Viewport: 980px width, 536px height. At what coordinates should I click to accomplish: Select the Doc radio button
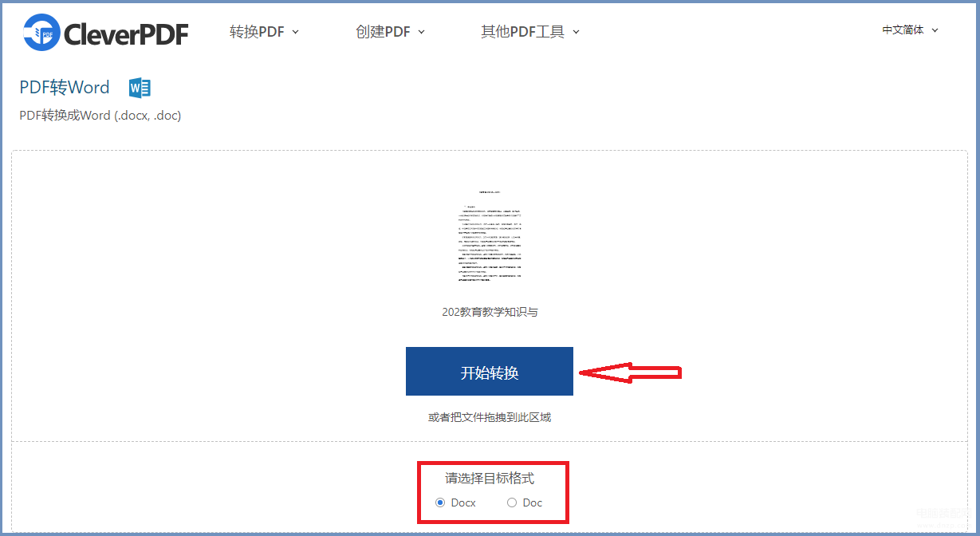coord(512,503)
